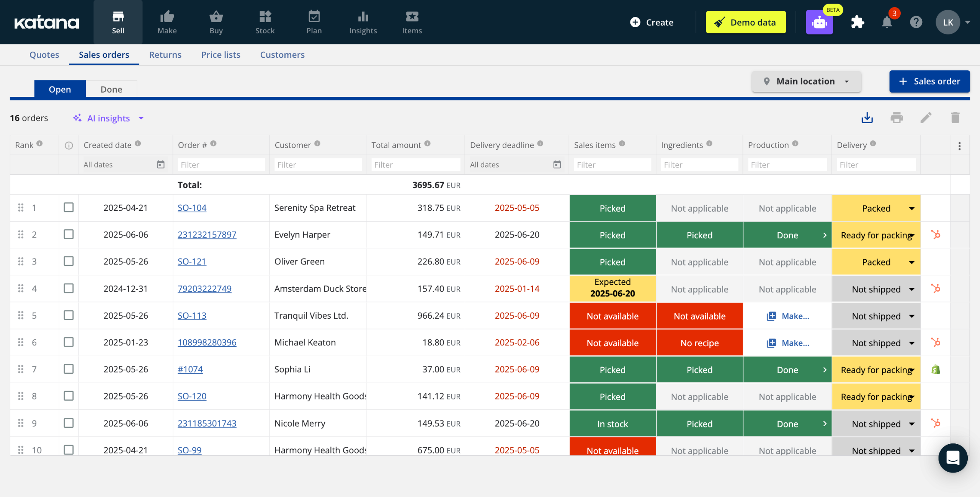Click the integrations puzzle piece icon

(x=857, y=22)
